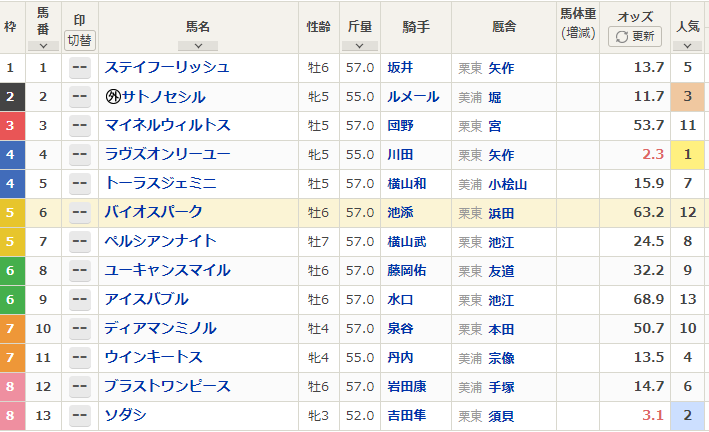The height and width of the screenshot is (432, 709).
Task: Open trainer 手塚 stable link
Action: [x=501, y=387]
